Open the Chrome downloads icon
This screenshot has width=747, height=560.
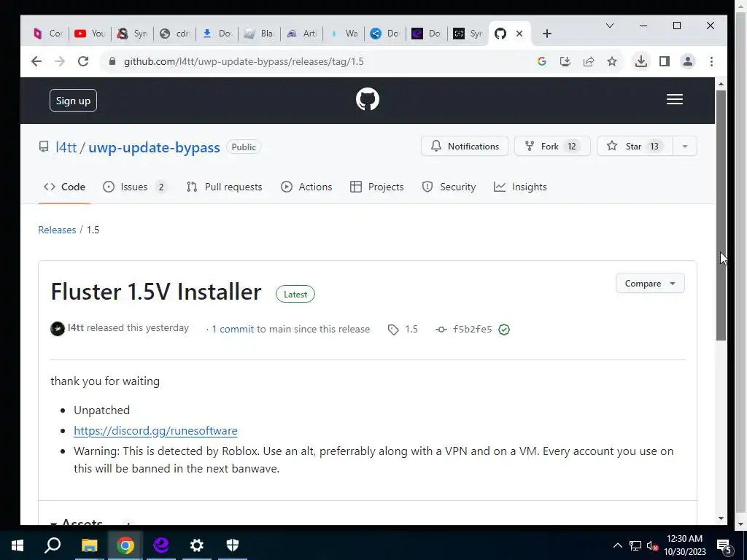(x=640, y=61)
